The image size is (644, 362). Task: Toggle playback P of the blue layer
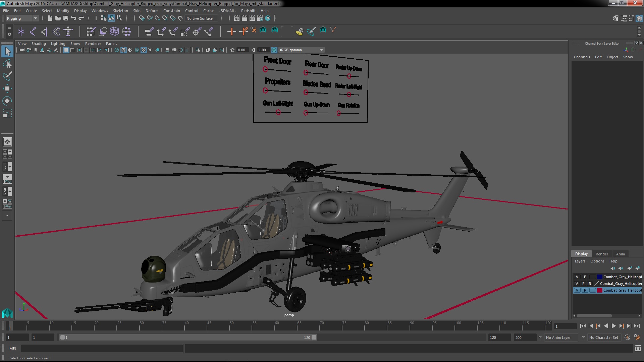pos(585,277)
